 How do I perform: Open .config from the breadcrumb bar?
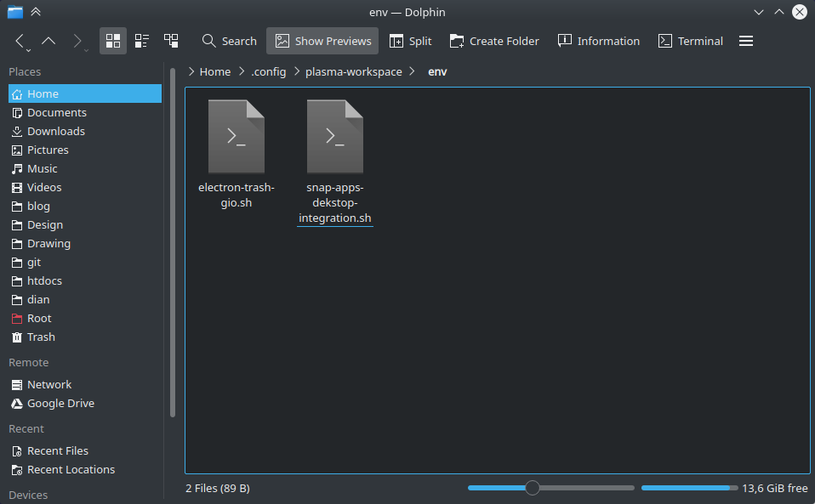click(268, 71)
